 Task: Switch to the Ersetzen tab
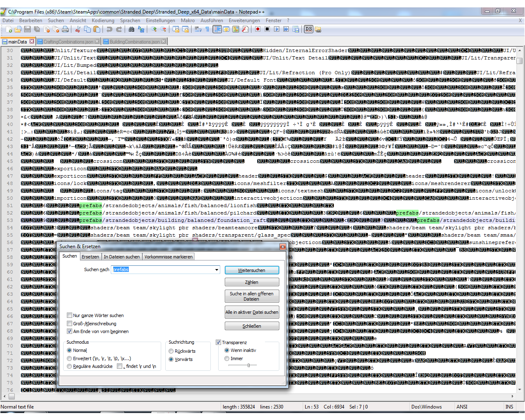(x=90, y=257)
